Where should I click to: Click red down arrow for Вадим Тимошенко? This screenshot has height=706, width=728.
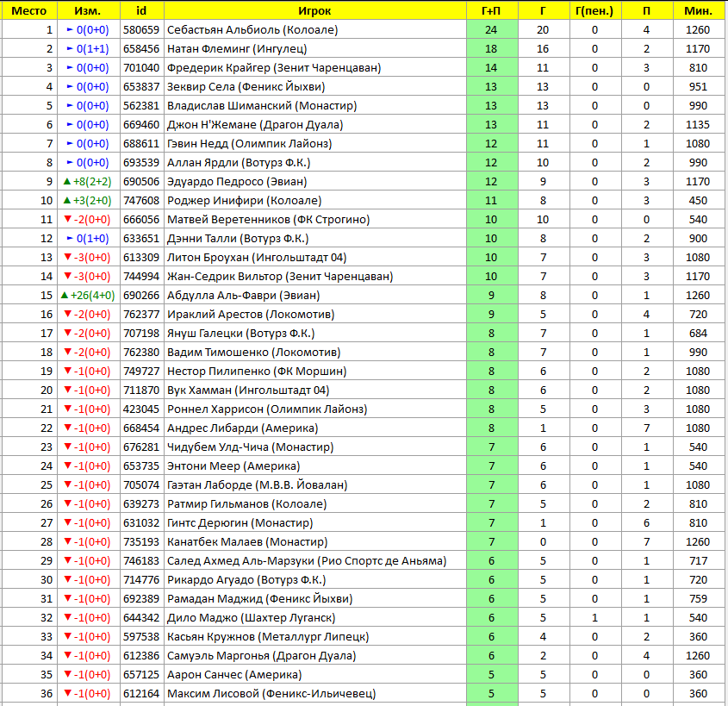coord(68,352)
